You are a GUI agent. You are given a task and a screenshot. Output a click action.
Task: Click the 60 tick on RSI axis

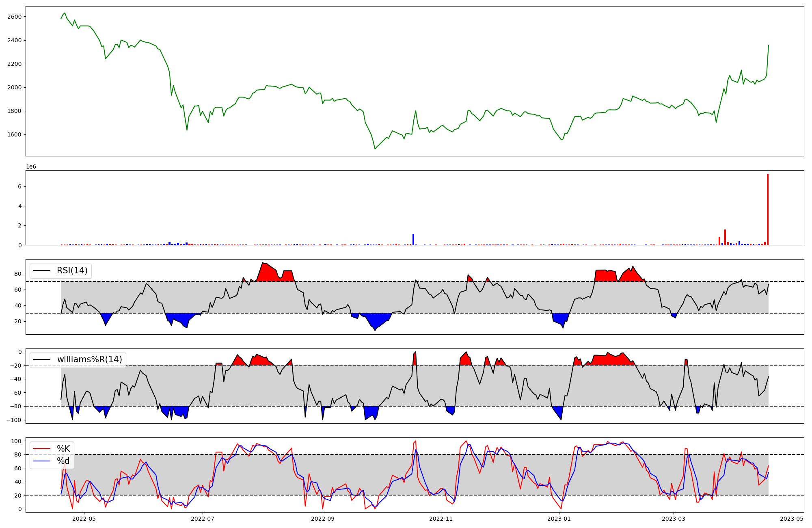(18, 290)
